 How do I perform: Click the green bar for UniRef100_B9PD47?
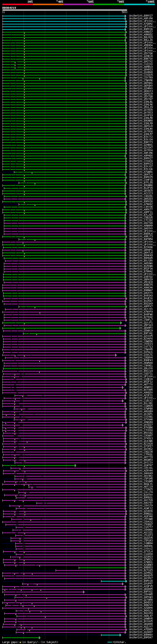pos(22,638)
